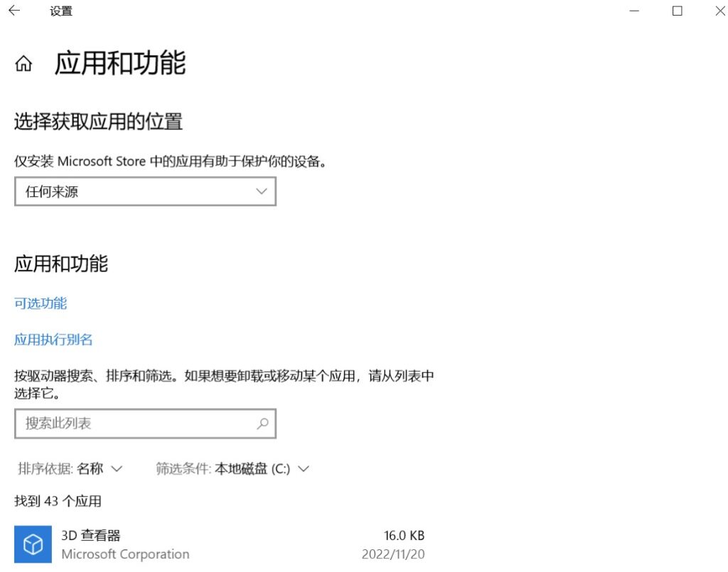Click the 搜索此列表 search input field
Viewport: 728px width, 572px height.
(128, 423)
